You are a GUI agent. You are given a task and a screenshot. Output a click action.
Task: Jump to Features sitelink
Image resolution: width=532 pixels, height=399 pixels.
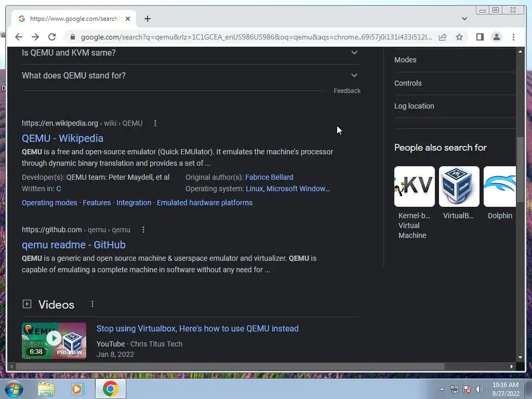pyautogui.click(x=97, y=203)
